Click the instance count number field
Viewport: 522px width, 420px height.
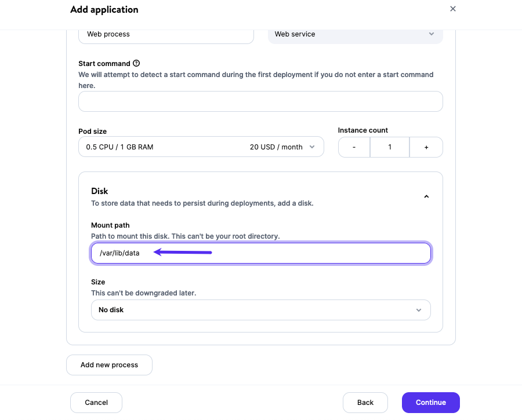point(390,147)
